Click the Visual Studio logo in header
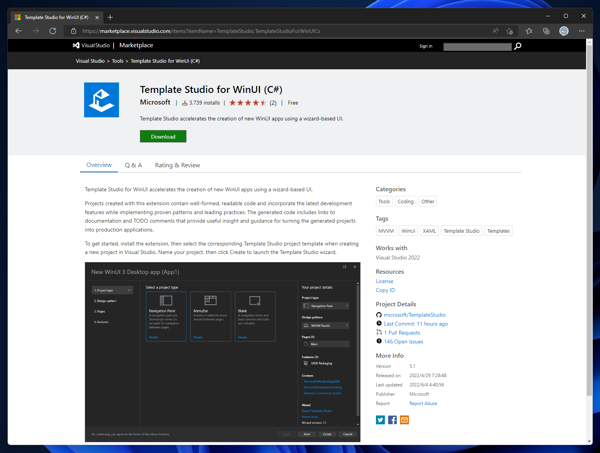 tap(91, 45)
